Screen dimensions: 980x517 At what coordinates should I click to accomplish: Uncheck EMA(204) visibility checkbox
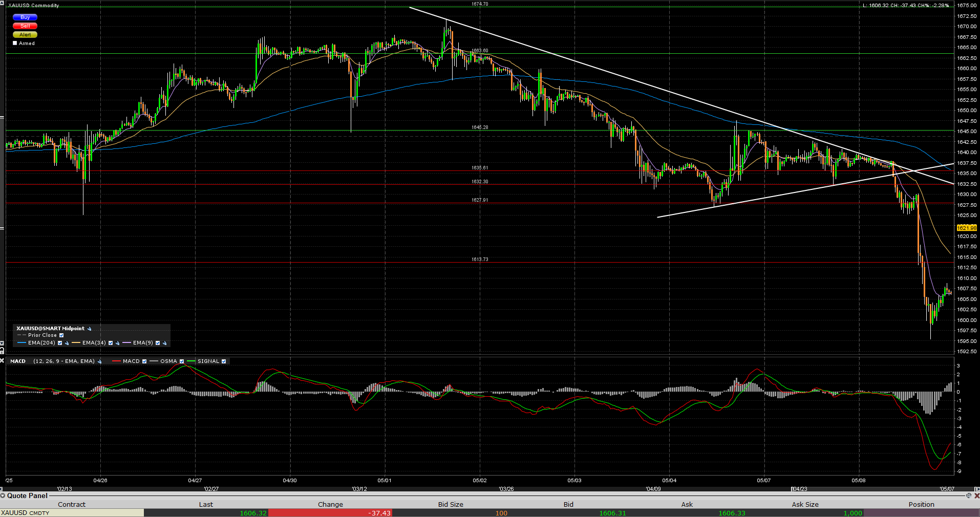point(60,343)
